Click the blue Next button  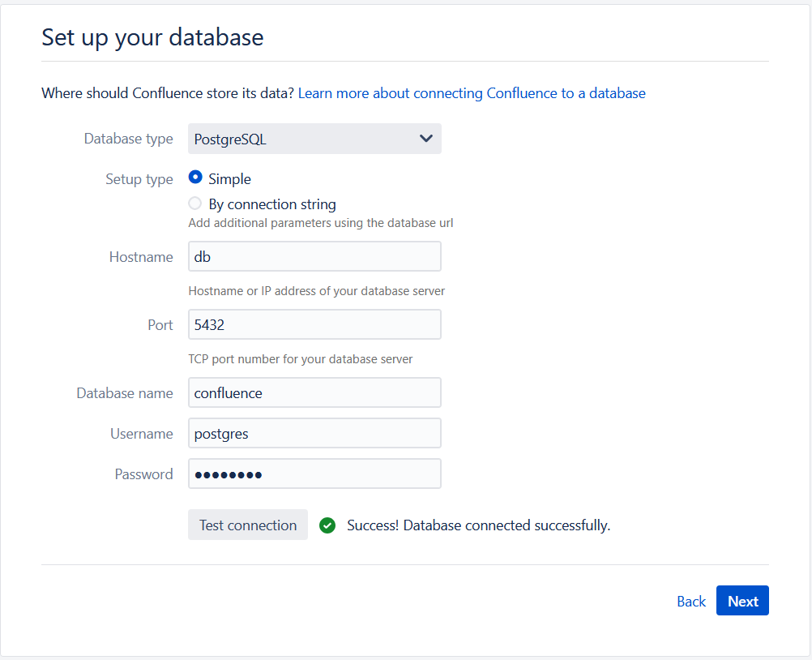click(x=742, y=601)
